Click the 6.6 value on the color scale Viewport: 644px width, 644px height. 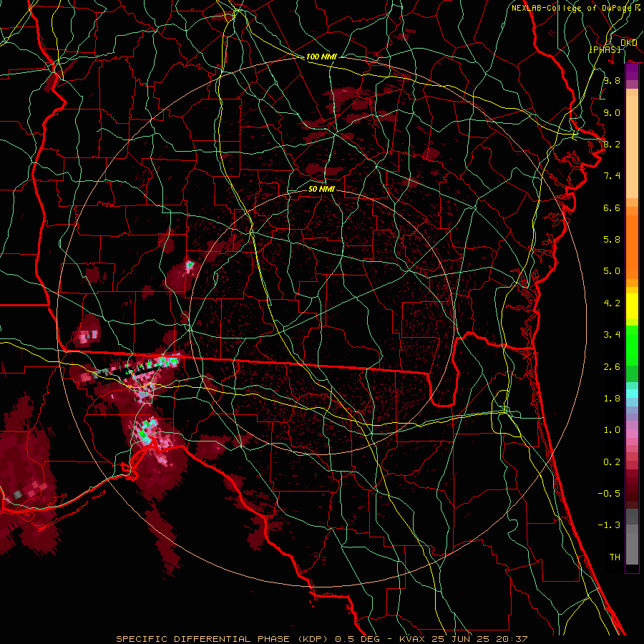point(612,208)
